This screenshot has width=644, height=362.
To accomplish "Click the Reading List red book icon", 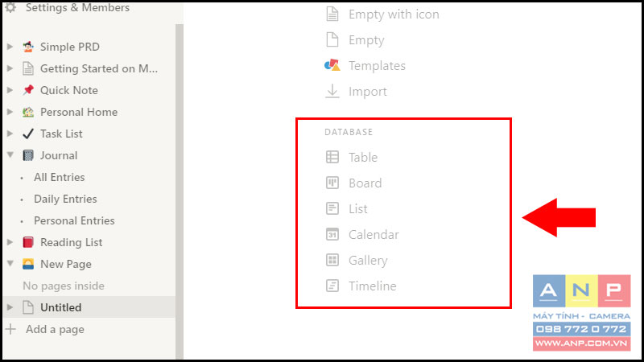I will [x=28, y=242].
